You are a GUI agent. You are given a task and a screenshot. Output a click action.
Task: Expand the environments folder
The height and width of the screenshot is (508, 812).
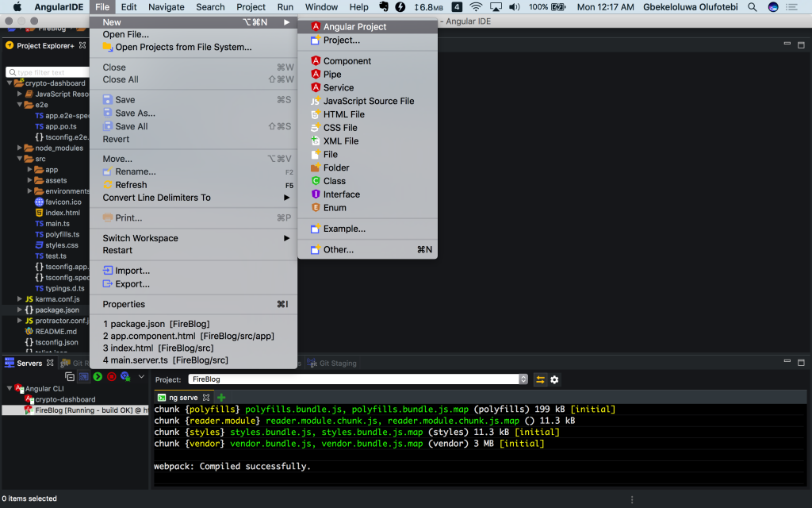[x=29, y=191]
